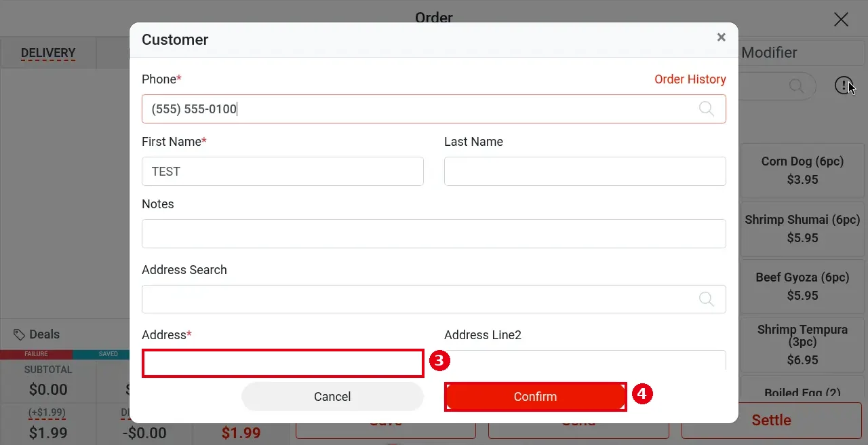Add Shrimp Shumai (6pc) item

(802, 229)
